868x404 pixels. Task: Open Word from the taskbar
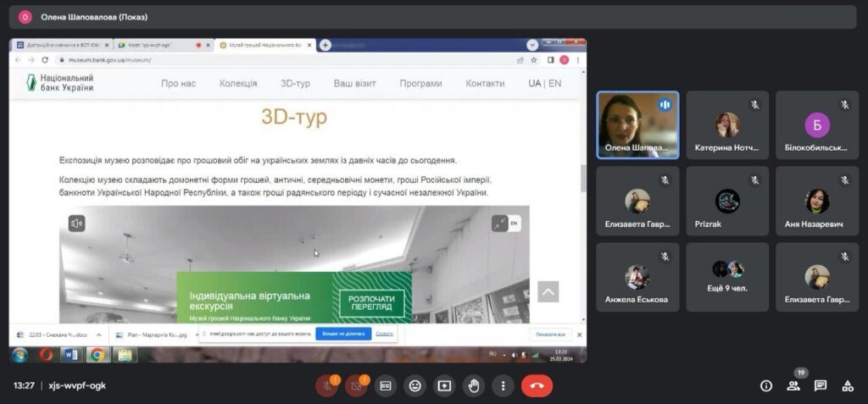pyautogui.click(x=71, y=355)
